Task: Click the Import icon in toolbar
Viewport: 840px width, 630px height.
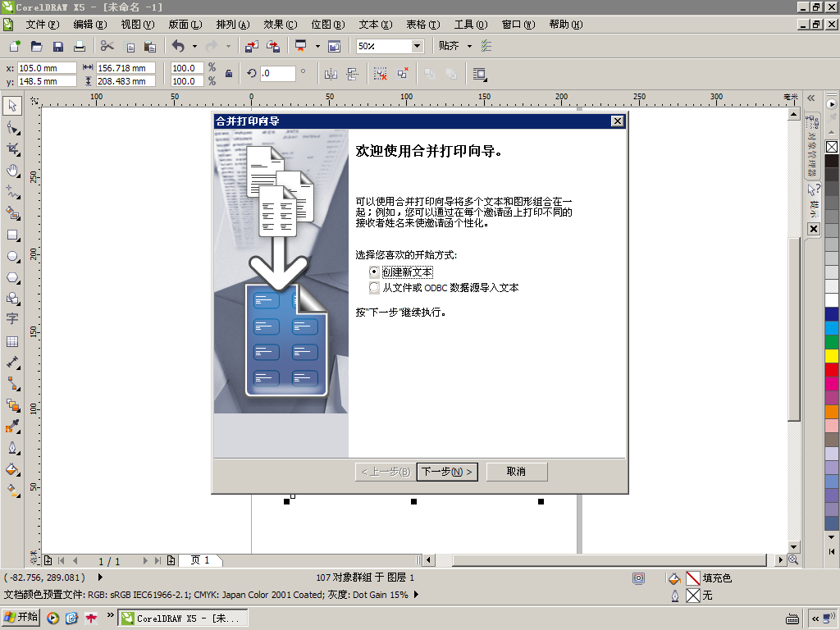Action: pyautogui.click(x=251, y=46)
